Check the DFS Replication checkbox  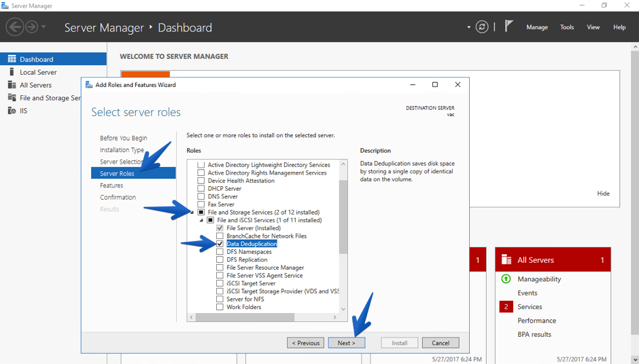[220, 259]
